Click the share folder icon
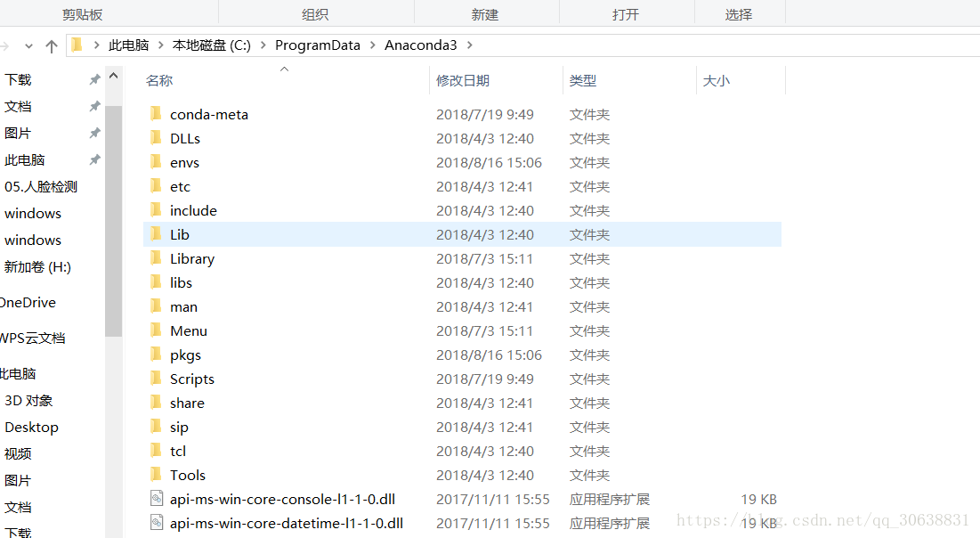 156,403
